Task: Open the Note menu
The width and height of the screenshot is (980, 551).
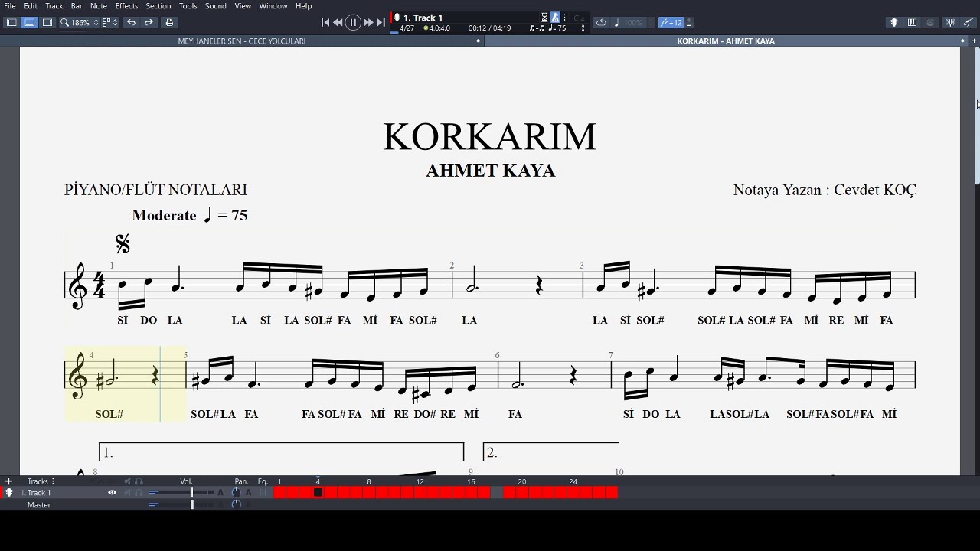Action: (x=99, y=5)
